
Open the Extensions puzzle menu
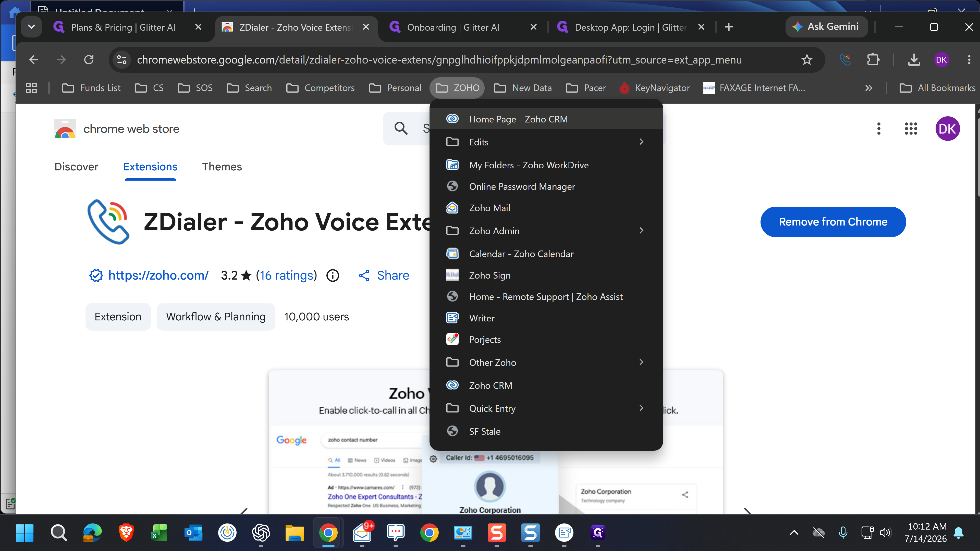click(873, 60)
